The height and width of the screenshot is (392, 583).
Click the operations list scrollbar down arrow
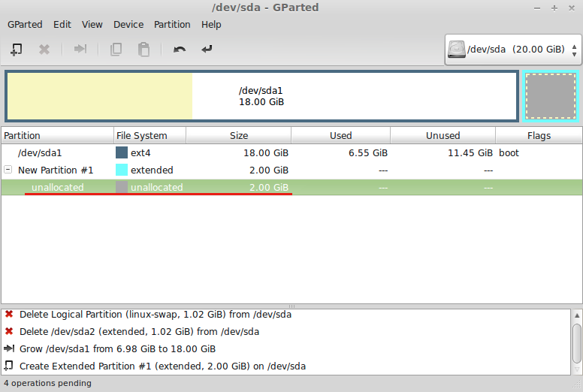(577, 369)
